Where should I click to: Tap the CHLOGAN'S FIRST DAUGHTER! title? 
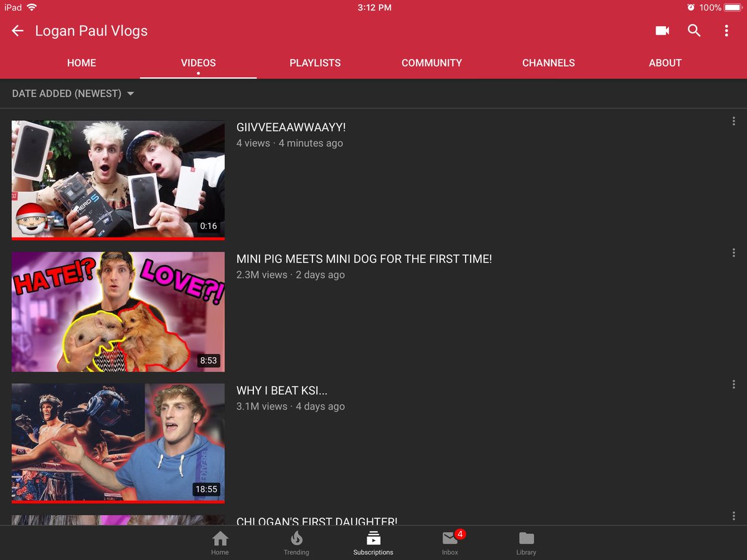point(317,521)
